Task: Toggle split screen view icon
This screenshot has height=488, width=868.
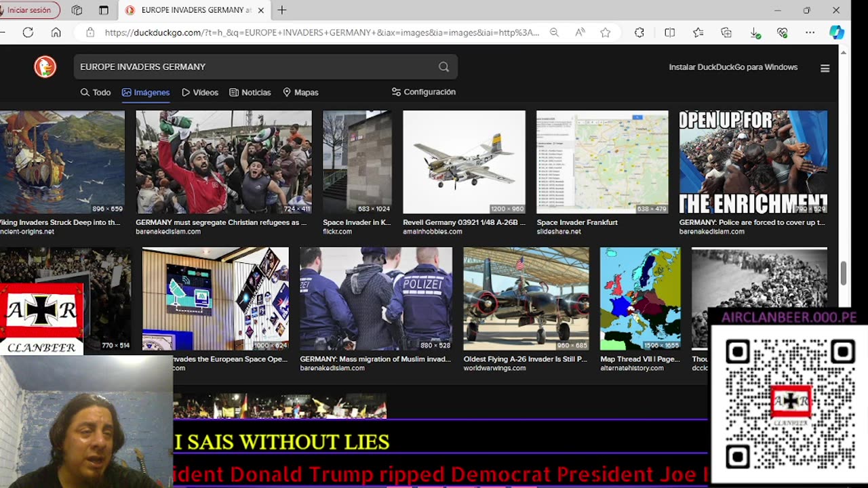Action: click(x=669, y=33)
